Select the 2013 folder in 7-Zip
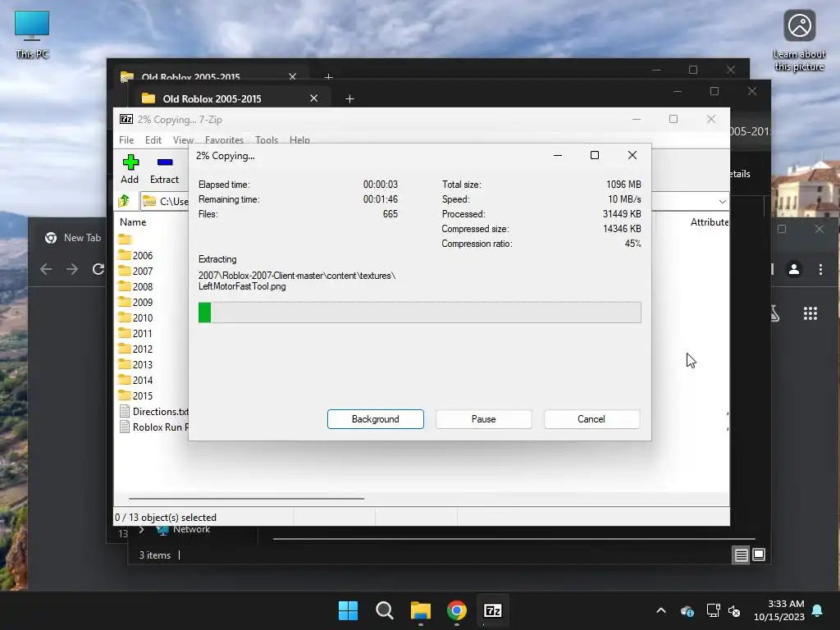This screenshot has width=840, height=630. point(135,364)
